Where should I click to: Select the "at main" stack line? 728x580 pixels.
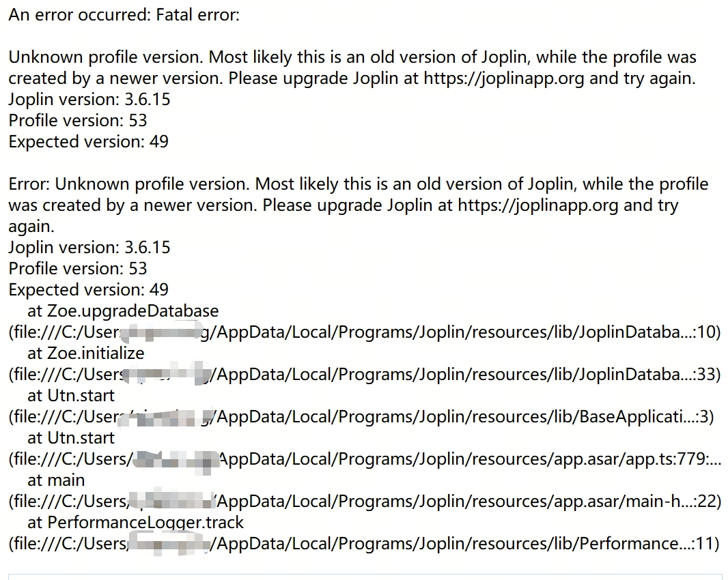[x=56, y=480]
